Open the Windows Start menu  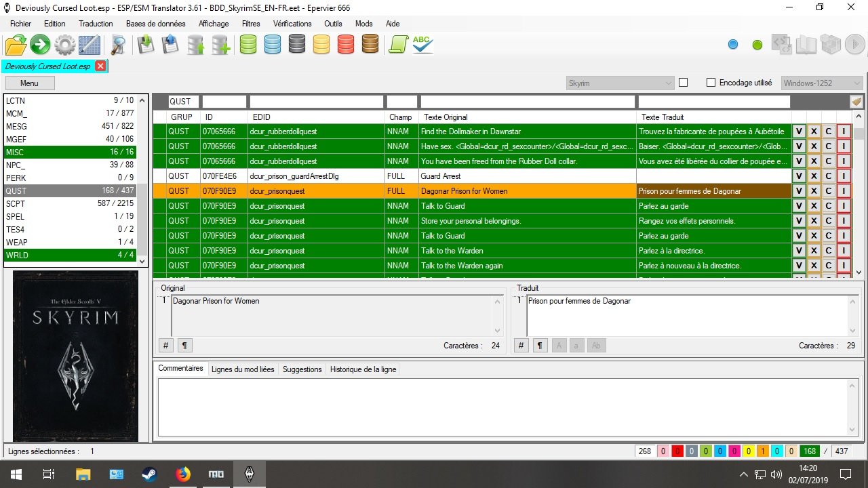(16, 474)
